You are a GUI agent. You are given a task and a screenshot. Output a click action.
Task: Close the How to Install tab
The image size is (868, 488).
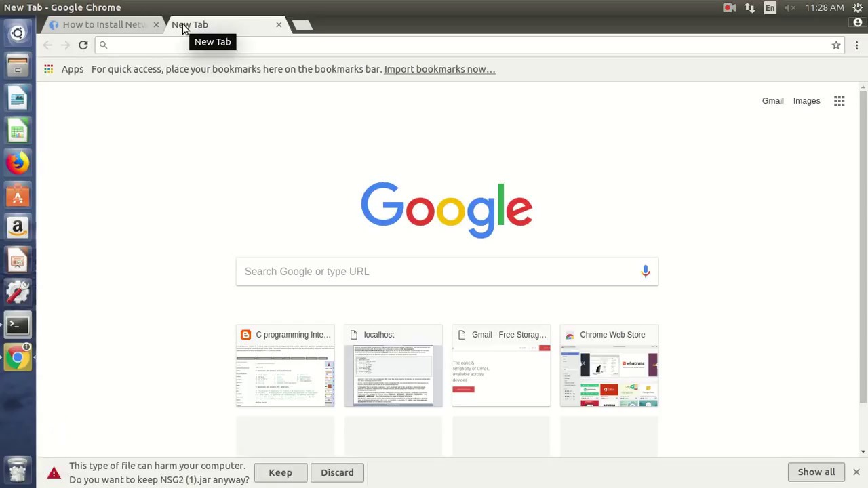[156, 24]
